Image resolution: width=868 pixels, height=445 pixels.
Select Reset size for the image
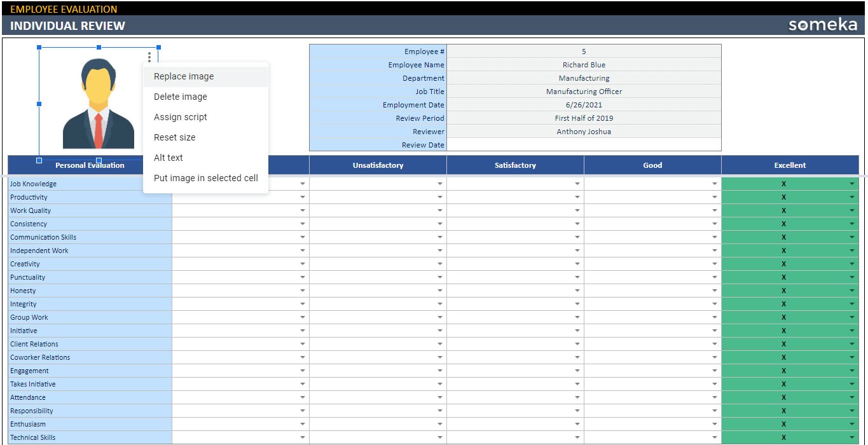pos(175,137)
